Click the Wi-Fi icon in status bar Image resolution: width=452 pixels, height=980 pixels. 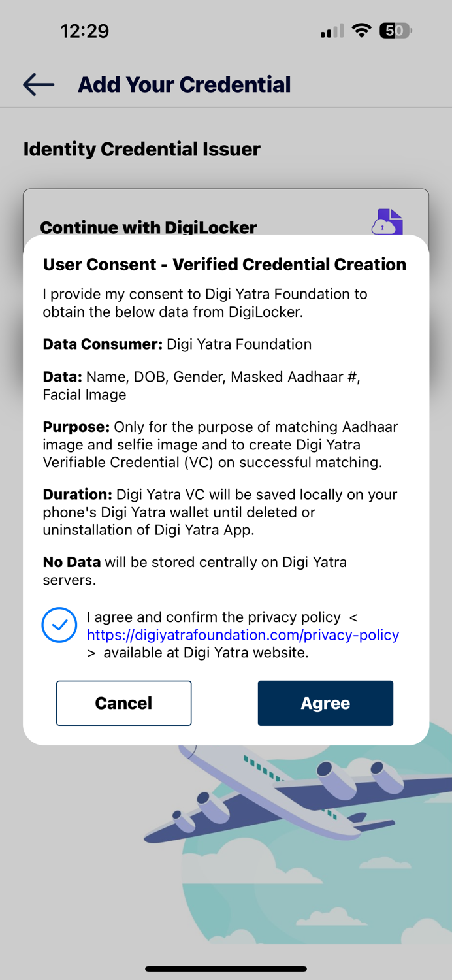[x=361, y=30]
